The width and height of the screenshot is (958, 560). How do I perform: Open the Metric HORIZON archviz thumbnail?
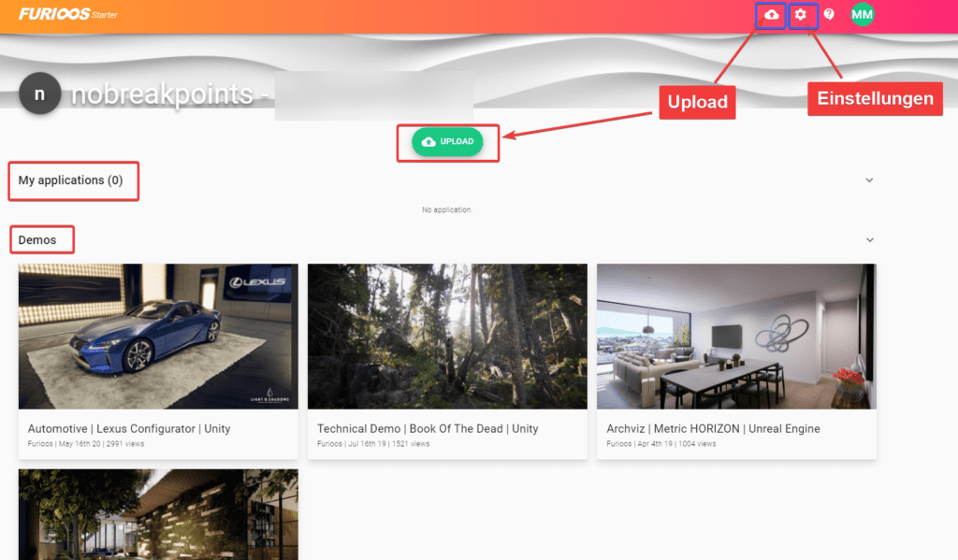coord(736,337)
